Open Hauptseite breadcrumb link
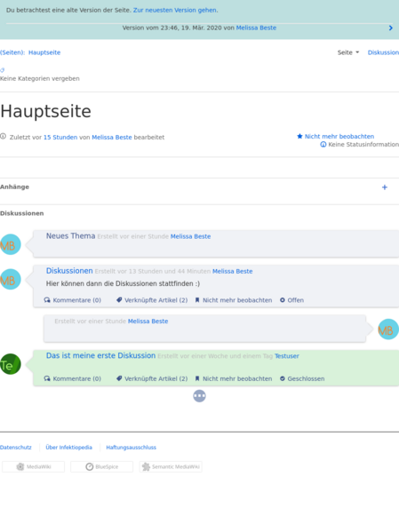 tap(44, 52)
